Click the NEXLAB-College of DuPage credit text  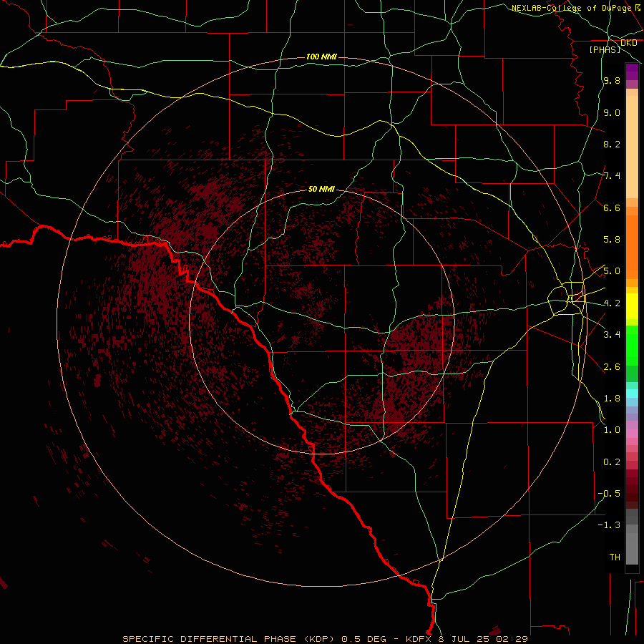tap(571, 8)
